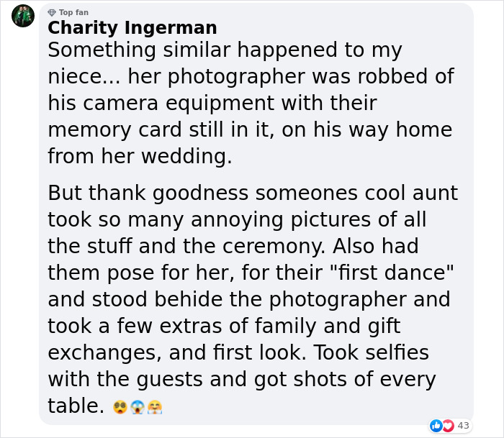Click the Top fan diamond badge icon

pyautogui.click(x=52, y=13)
